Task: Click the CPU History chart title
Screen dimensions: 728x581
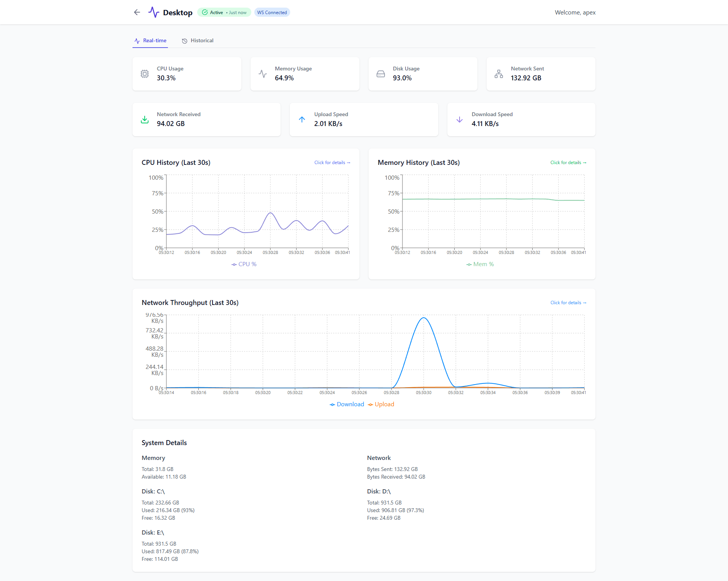Action: [176, 163]
